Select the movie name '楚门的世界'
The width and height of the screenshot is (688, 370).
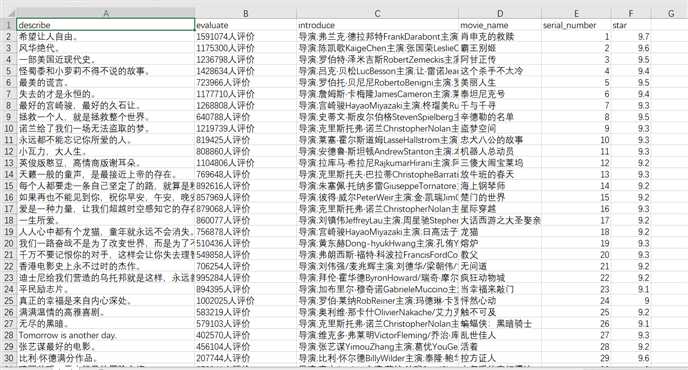click(500, 198)
